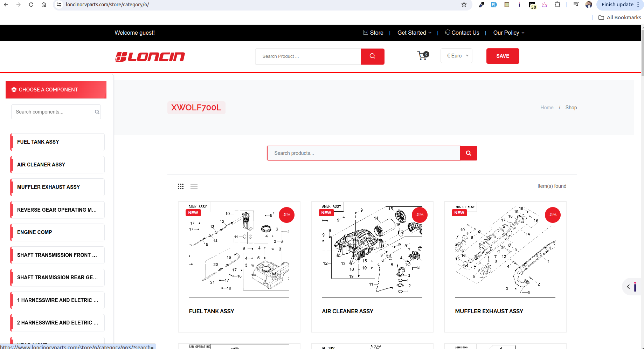Reload the page

pos(31,5)
